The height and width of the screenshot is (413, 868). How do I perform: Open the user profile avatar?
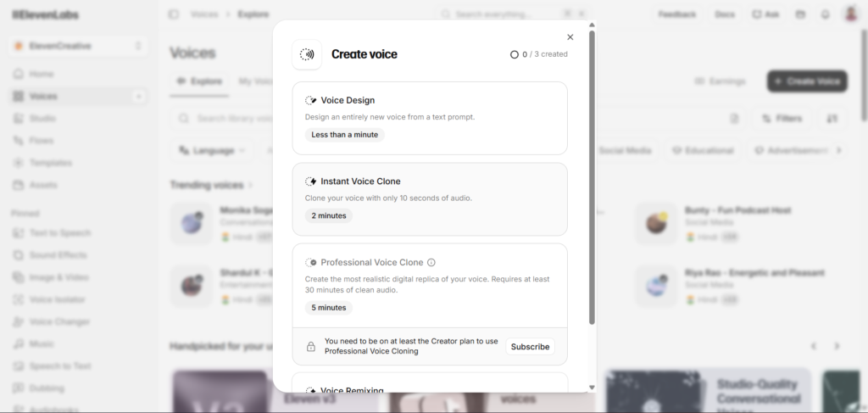851,14
